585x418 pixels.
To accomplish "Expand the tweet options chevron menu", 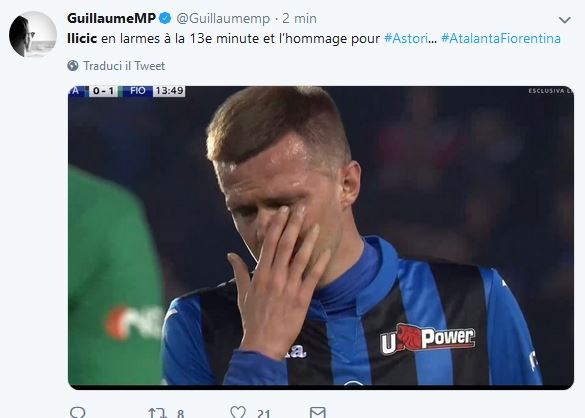I will pyautogui.click(x=564, y=20).
